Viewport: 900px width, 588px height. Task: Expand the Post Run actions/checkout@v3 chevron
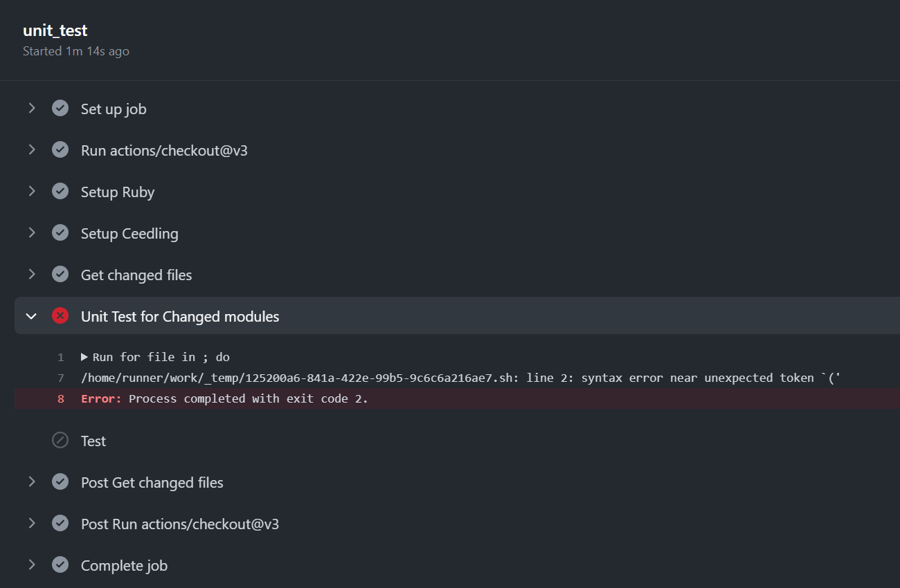click(x=32, y=523)
